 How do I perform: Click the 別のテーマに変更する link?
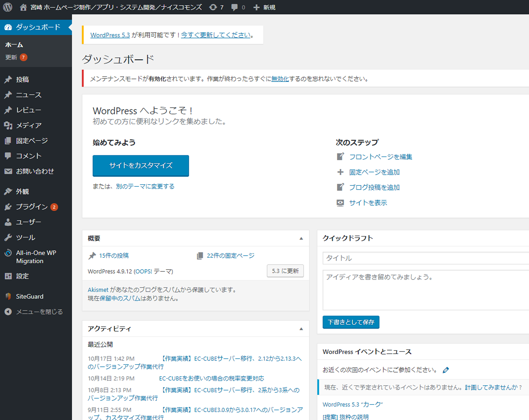pos(145,186)
